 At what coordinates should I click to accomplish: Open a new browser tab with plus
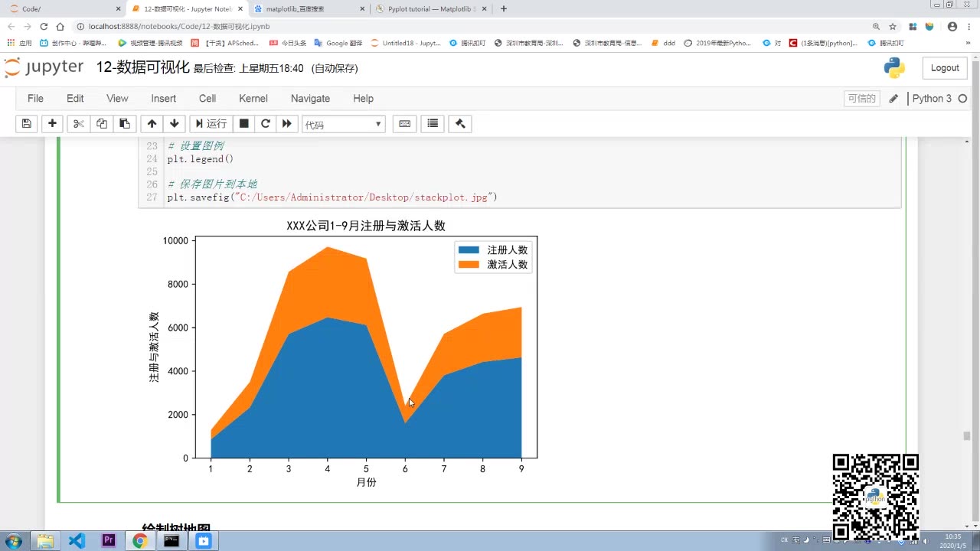coord(503,8)
